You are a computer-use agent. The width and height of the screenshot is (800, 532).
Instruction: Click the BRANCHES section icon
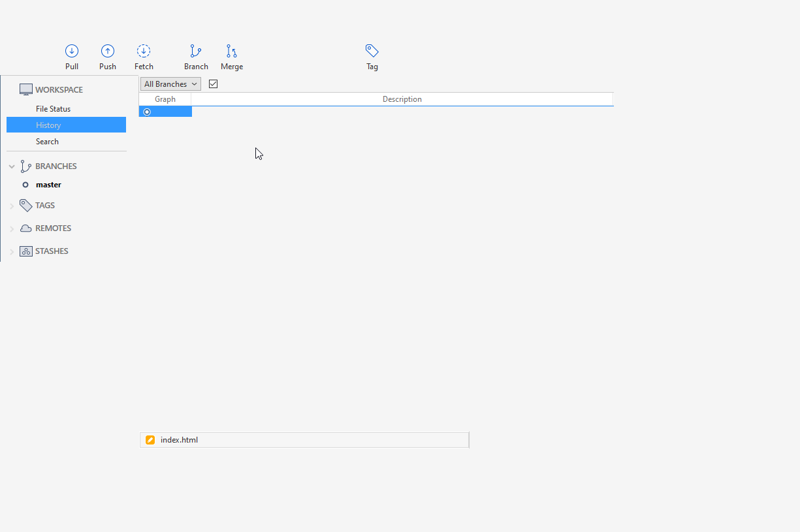coord(26,166)
